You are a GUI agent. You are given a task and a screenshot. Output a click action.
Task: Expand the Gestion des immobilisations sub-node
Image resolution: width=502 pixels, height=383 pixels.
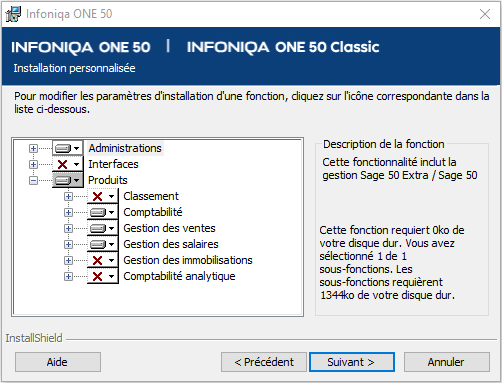tap(68, 260)
